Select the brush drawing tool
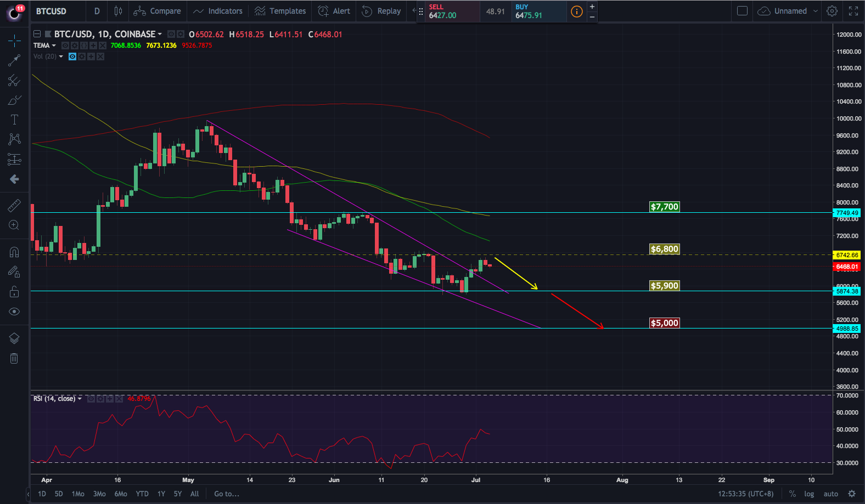 click(x=14, y=100)
